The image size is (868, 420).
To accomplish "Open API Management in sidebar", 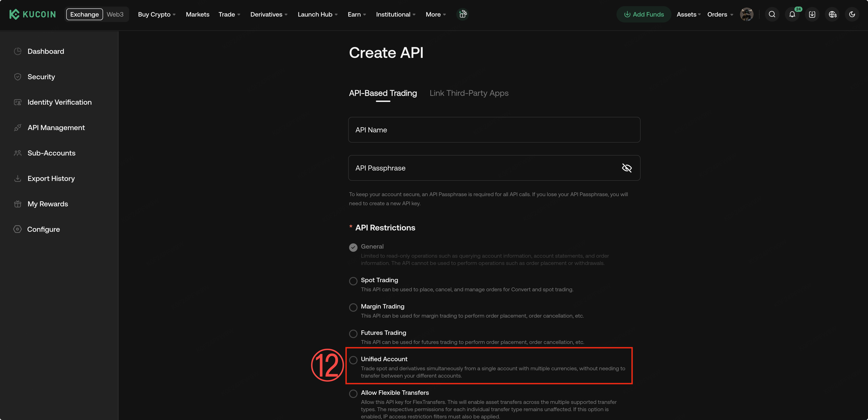I will point(56,128).
